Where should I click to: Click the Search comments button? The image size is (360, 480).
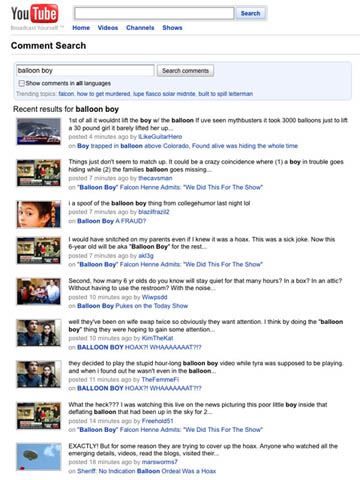185,71
